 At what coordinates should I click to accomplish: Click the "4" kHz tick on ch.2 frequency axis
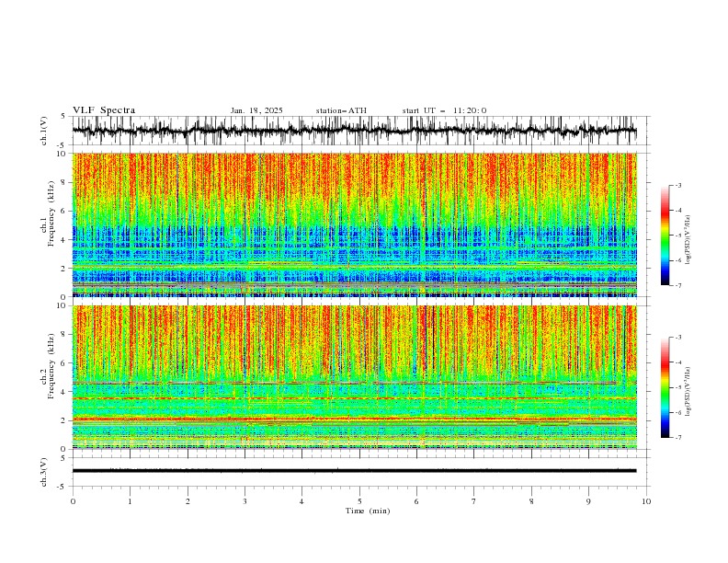click(x=64, y=392)
